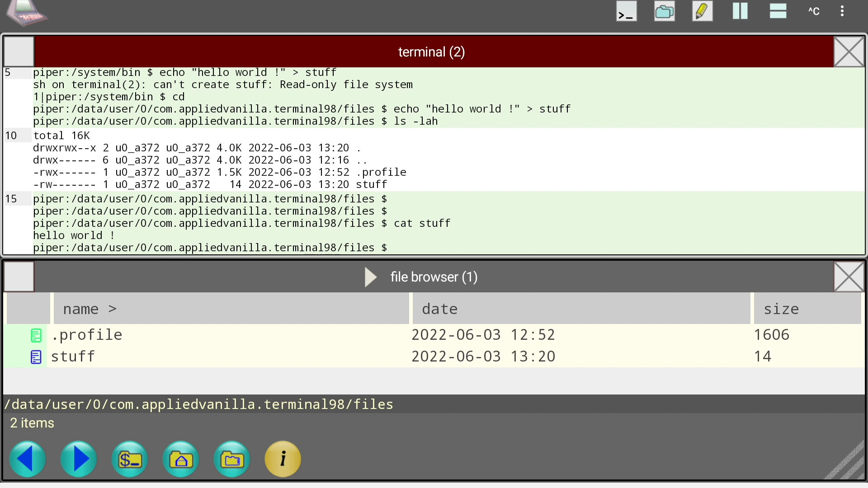Launch the text editor pencil icon
Screen dimensions: 868x488
point(702,11)
